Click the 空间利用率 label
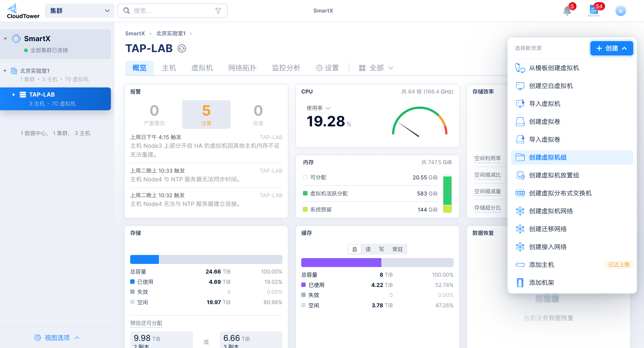Viewport: 644px width, 348px height. coord(487,158)
